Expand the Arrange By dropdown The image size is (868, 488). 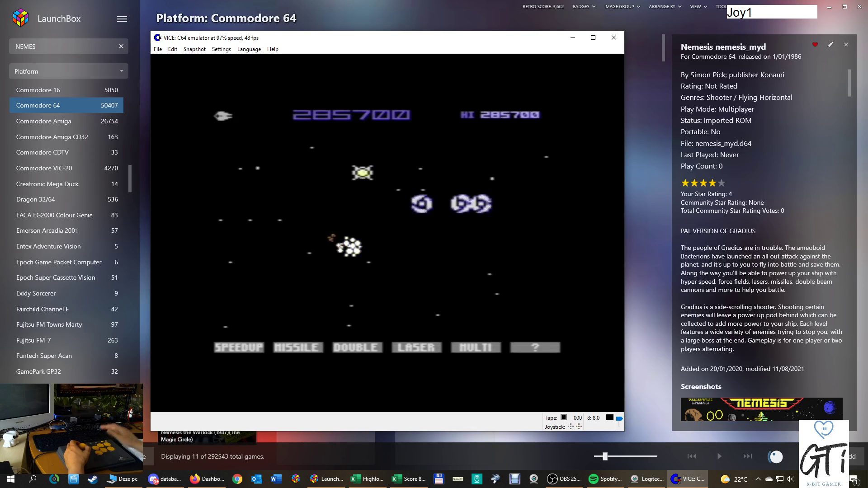coord(665,7)
